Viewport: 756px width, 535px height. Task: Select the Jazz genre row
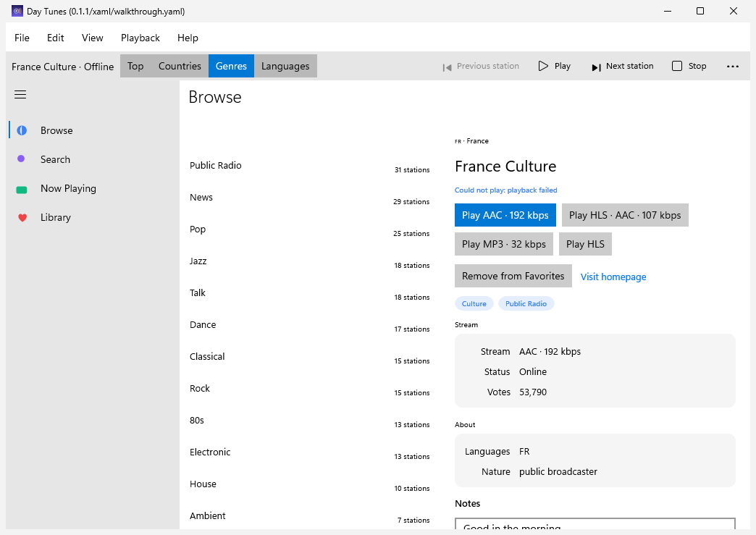309,261
